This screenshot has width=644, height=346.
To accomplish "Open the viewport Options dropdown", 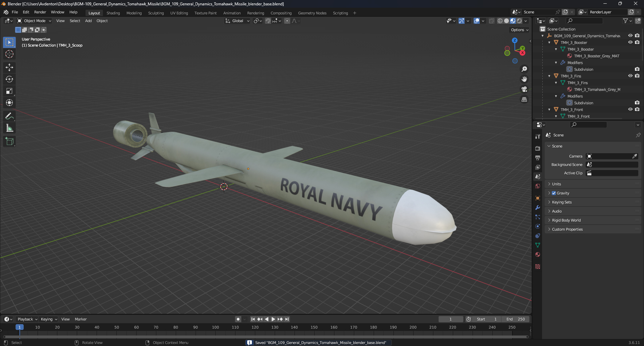I will pyautogui.click(x=520, y=30).
